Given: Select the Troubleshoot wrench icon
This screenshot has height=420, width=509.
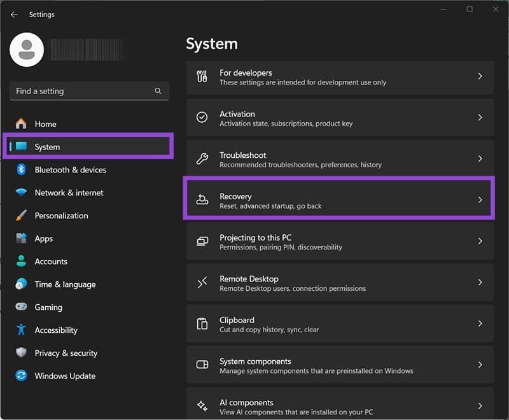Looking at the screenshot, I should pos(202,159).
